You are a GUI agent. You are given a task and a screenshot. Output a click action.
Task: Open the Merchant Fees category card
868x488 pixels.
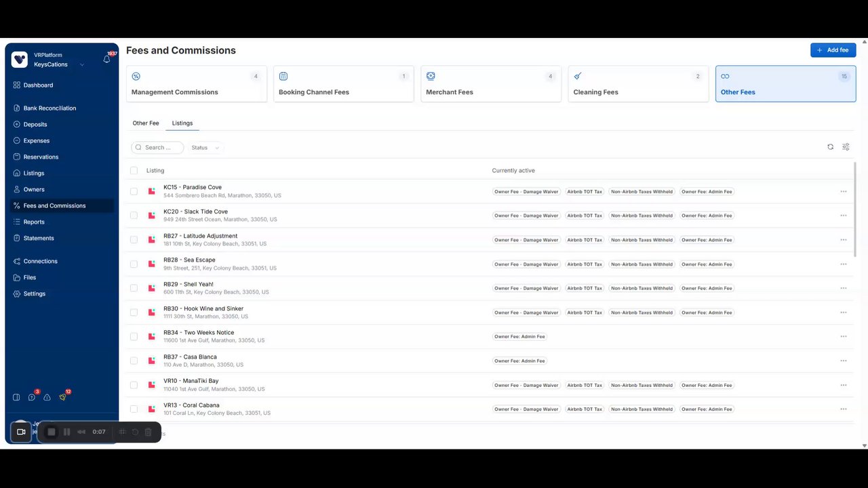[491, 84]
